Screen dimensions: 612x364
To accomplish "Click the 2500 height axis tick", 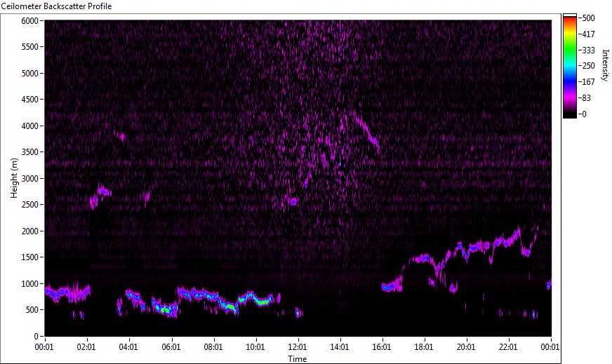I will click(x=29, y=205).
